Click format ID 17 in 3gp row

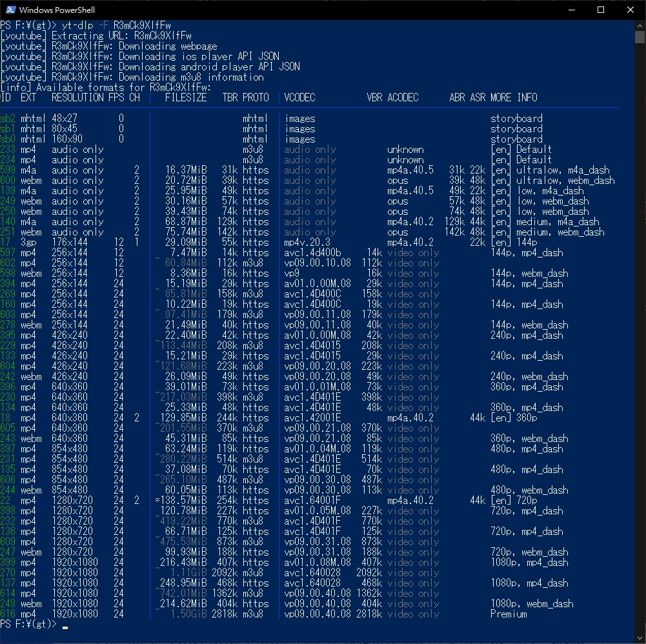click(5, 242)
